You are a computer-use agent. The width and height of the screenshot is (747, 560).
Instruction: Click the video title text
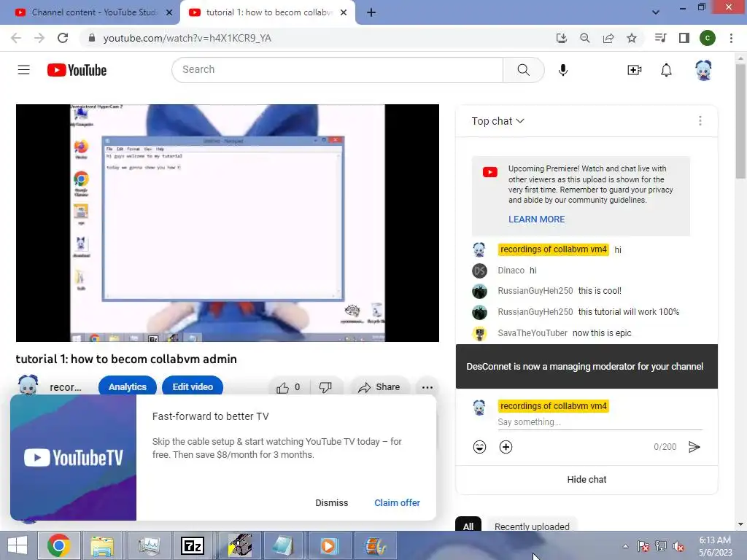point(126,359)
